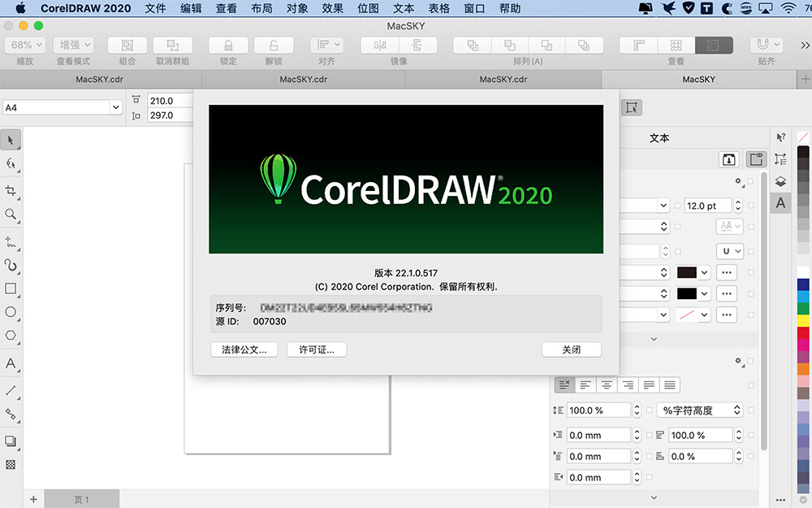812x508 pixels.
Task: Open the Objects layers docker icon
Action: (781, 181)
